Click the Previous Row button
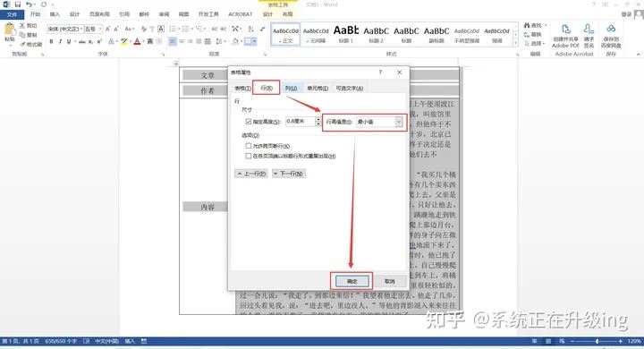The height and width of the screenshot is (349, 644). tap(251, 174)
